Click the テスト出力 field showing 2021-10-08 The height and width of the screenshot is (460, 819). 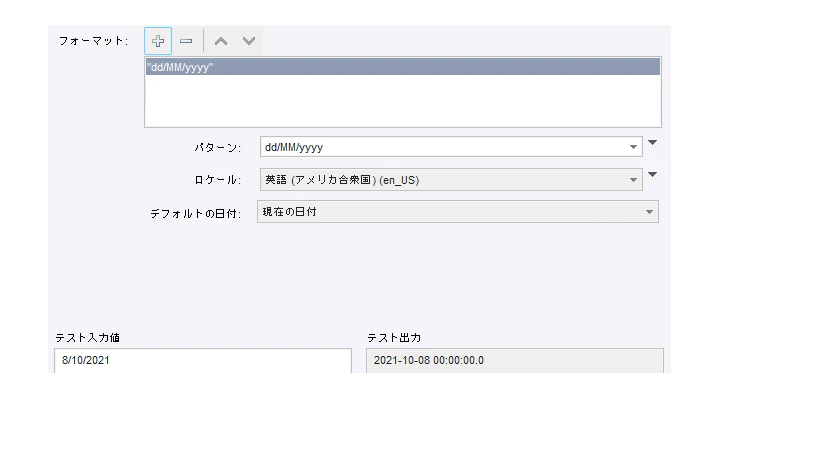[x=514, y=361]
